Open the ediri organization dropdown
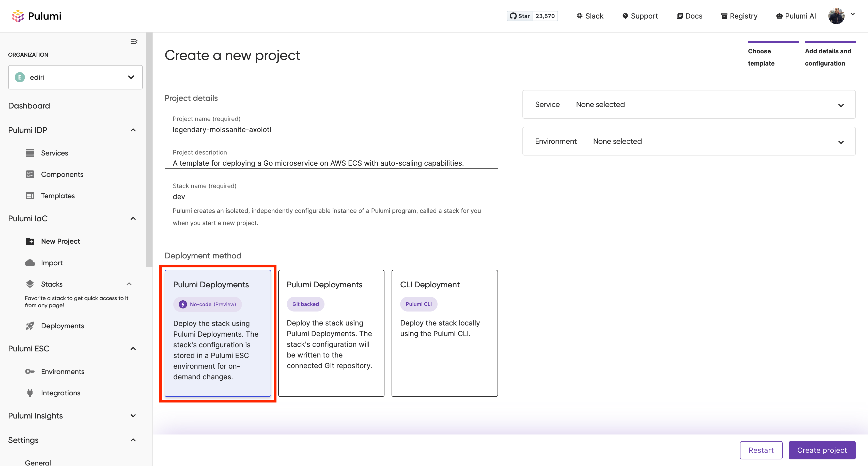The height and width of the screenshot is (466, 868). pyautogui.click(x=75, y=77)
